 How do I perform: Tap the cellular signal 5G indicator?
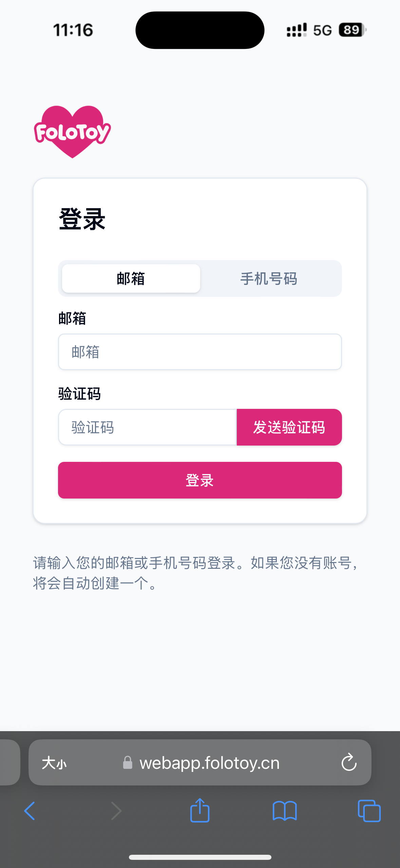tap(309, 30)
